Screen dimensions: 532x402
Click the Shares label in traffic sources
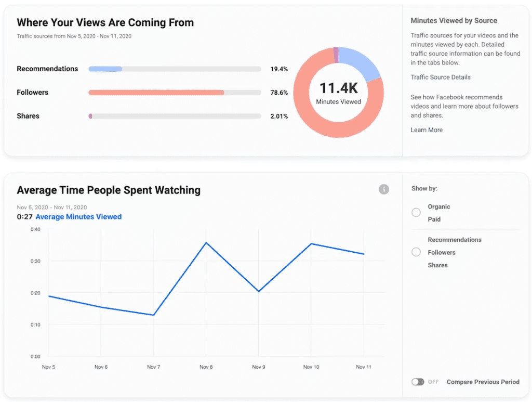pyautogui.click(x=28, y=116)
